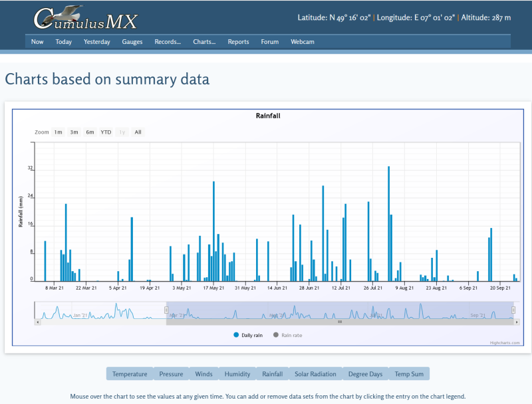The width and height of the screenshot is (532, 404).
Task: Show the Temperature summary chart
Action: click(x=129, y=373)
